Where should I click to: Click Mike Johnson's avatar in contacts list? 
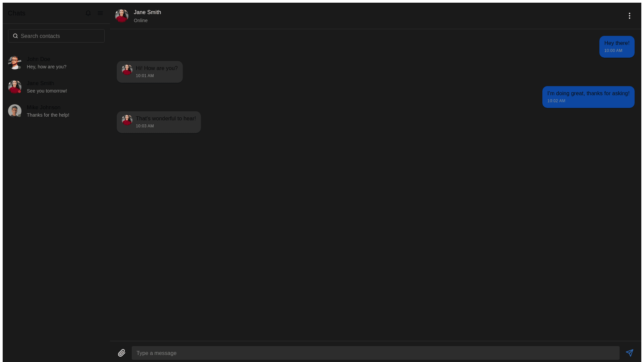click(x=15, y=111)
